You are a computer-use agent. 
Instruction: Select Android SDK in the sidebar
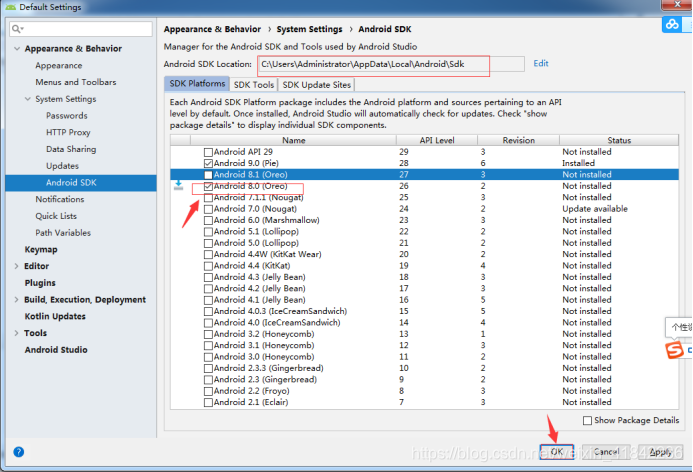point(81,183)
